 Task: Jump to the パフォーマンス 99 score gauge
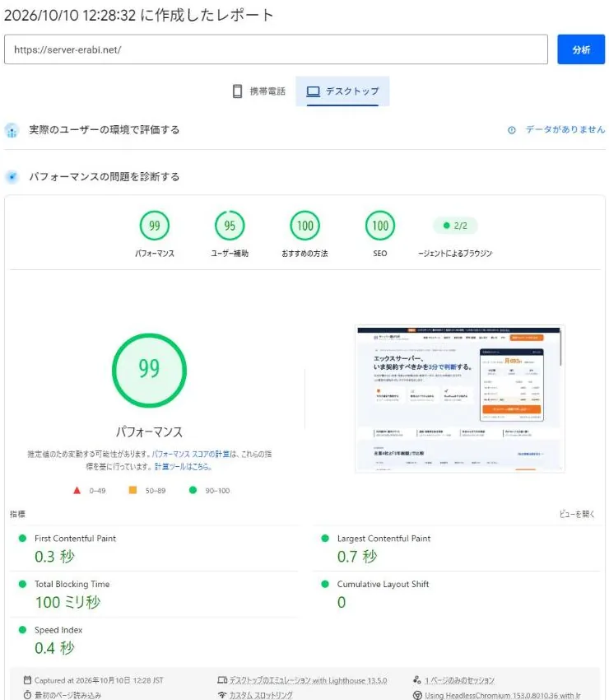155,226
